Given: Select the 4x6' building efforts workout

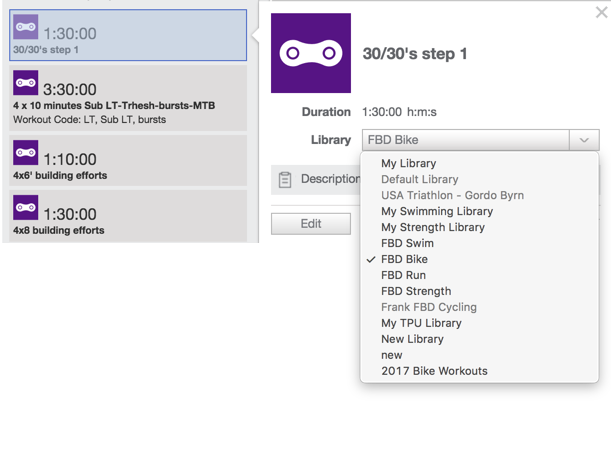Looking at the screenshot, I should (x=128, y=161).
